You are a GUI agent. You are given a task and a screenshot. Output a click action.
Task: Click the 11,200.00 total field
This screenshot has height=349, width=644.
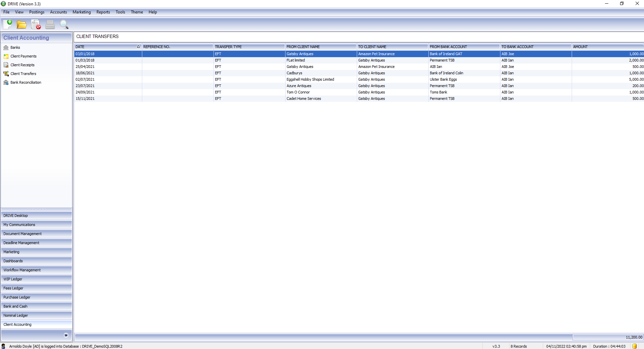pyautogui.click(x=608, y=337)
